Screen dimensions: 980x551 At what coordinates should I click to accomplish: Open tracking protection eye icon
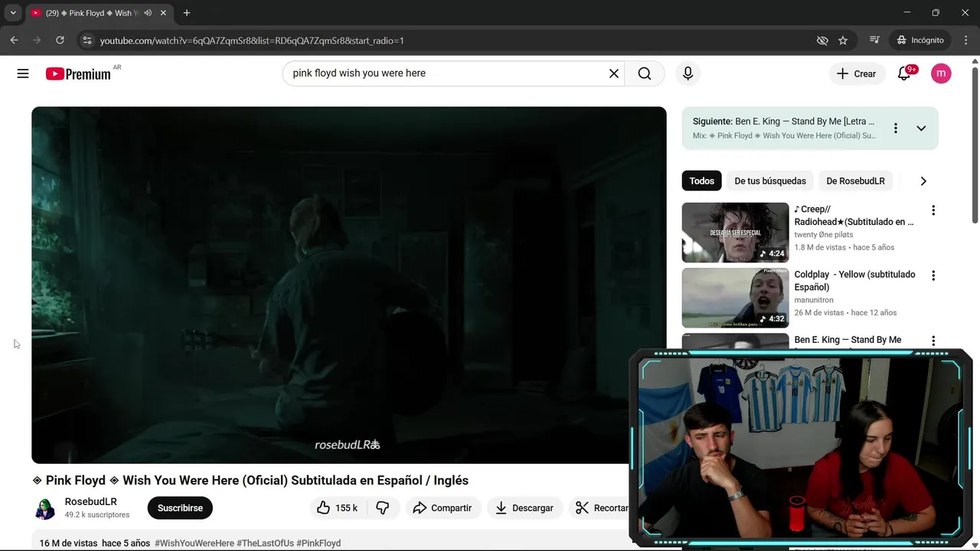click(x=822, y=40)
